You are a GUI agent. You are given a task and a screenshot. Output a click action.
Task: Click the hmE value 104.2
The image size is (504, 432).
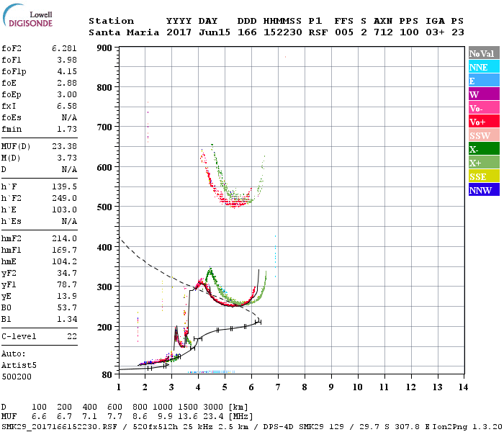pos(64,261)
